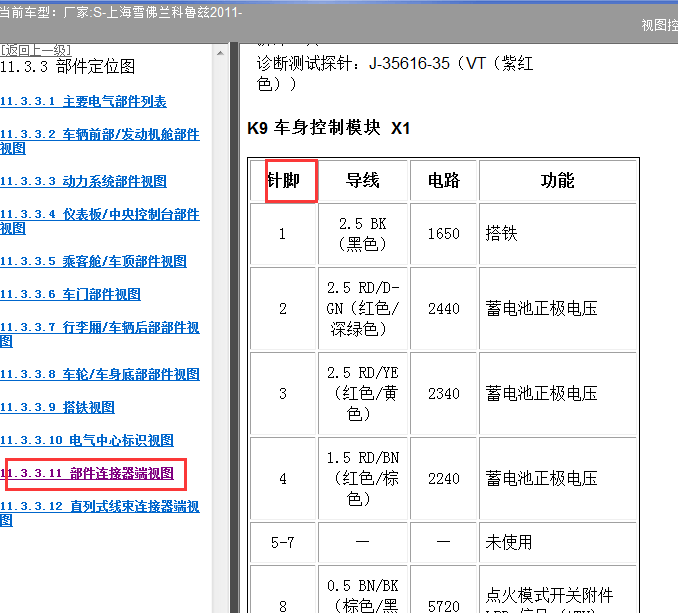This screenshot has height=613, width=678.
Task: Open 11.3.3.1 主要电气部件列表 link
Action: (x=83, y=102)
